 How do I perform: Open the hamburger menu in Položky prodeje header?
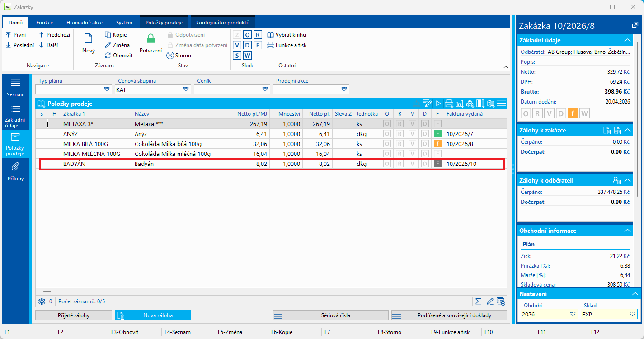tap(501, 104)
